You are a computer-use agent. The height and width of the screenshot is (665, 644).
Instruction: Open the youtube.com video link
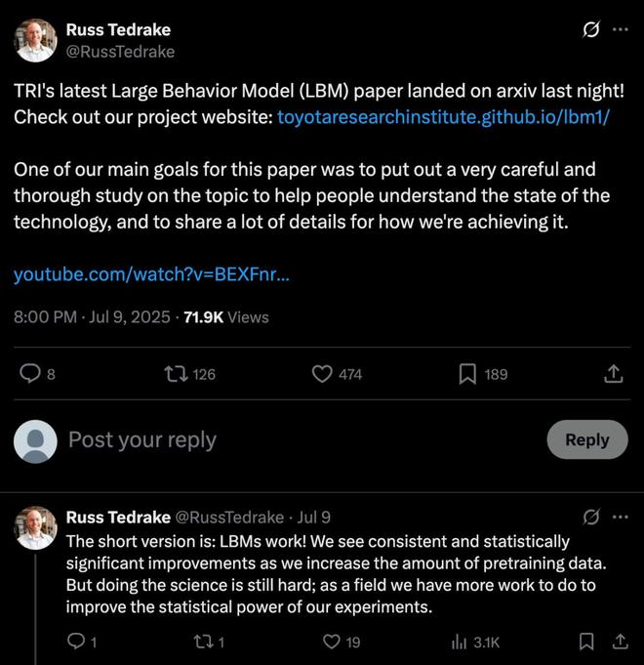(151, 274)
